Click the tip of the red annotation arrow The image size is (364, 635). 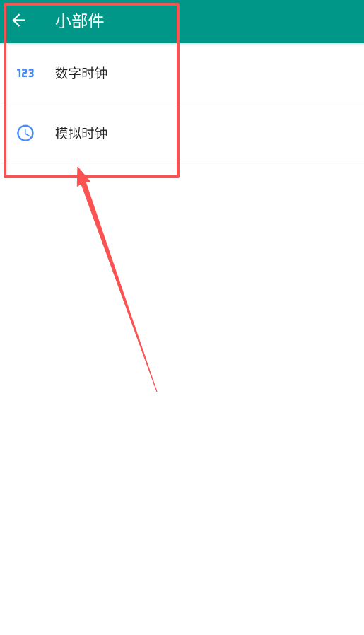(x=78, y=168)
